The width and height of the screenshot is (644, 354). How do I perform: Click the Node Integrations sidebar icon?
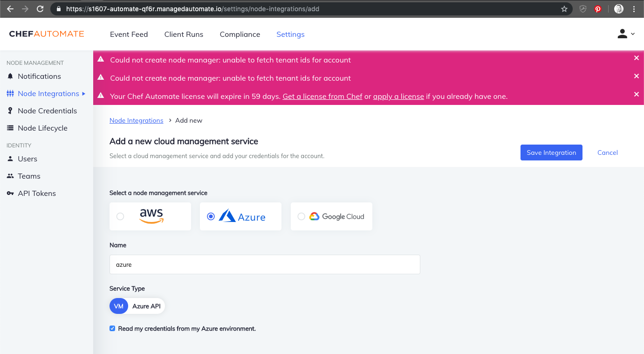tap(10, 94)
